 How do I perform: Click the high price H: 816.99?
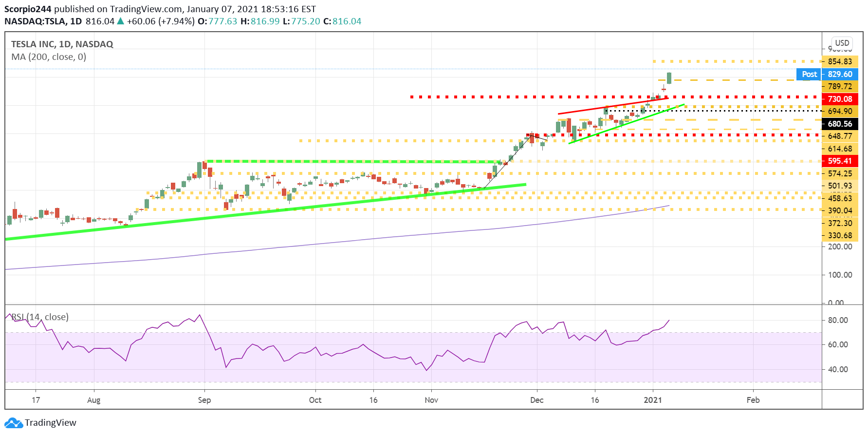tap(260, 21)
